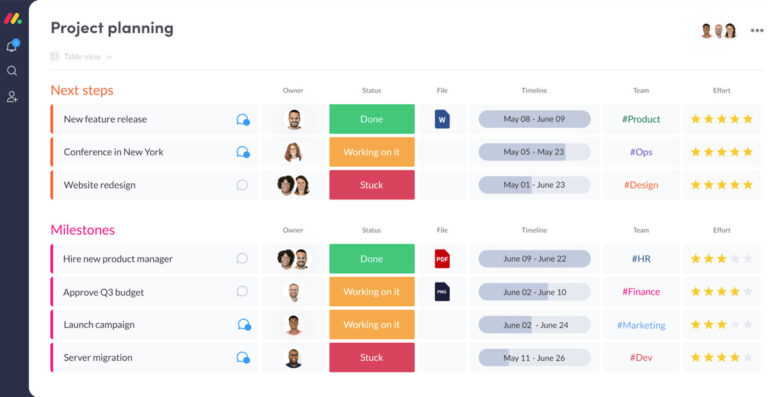The width and height of the screenshot is (768, 397).
Task: Open the Launch campaign item
Action: 99,325
